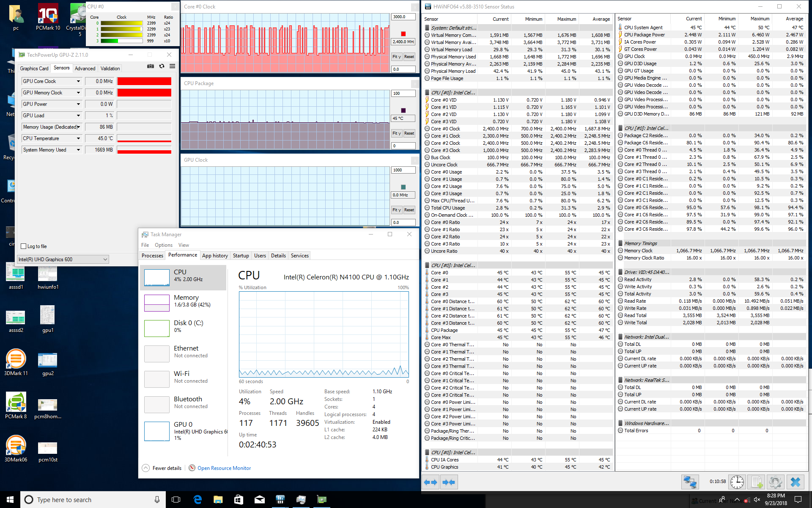Screen dimensions: 812x508
Task: Click Reset button on CPU Package graph
Action: pyautogui.click(x=409, y=133)
